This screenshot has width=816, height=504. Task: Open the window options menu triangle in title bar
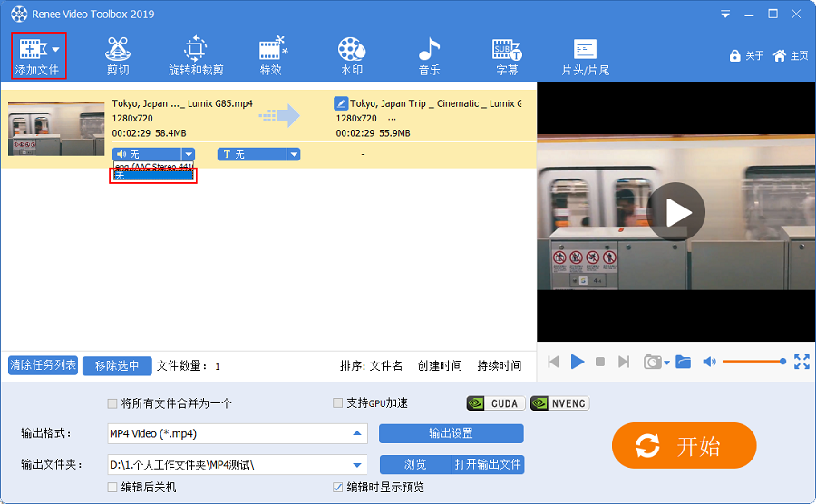point(725,15)
